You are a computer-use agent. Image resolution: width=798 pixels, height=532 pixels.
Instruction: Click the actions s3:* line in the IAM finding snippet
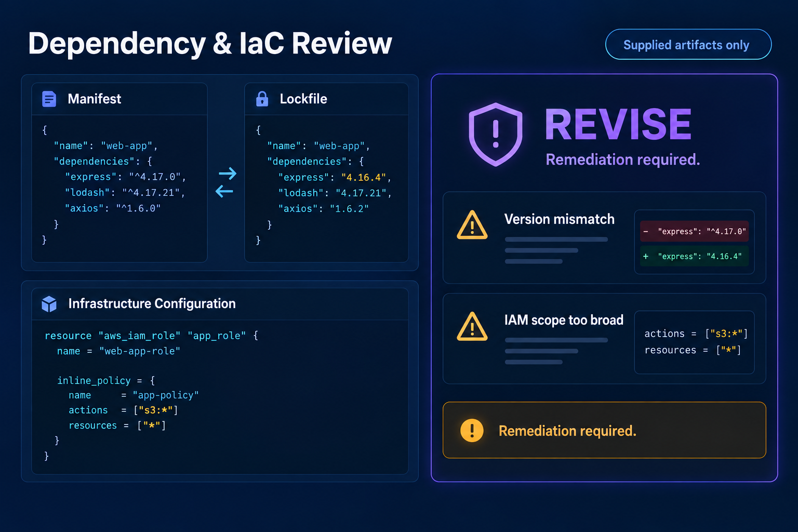click(696, 334)
